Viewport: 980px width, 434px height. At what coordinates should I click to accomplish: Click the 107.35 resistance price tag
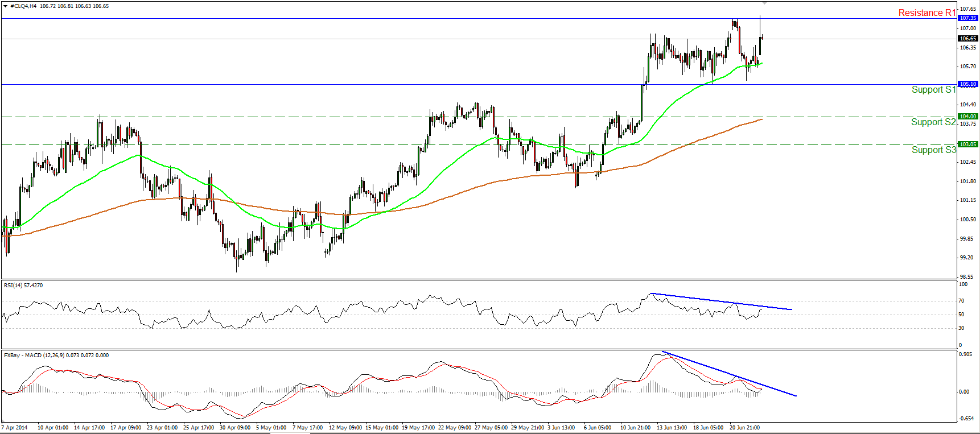point(968,18)
